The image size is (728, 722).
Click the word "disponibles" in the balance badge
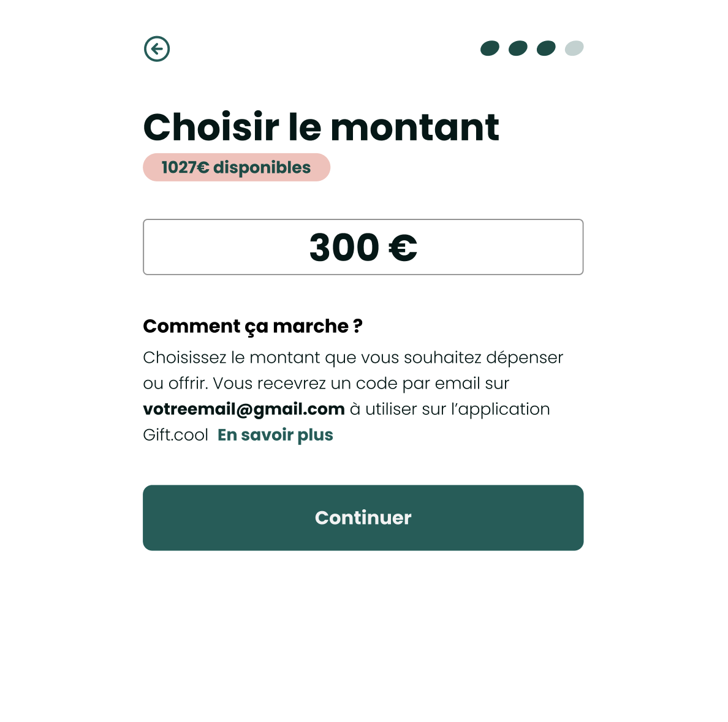[x=262, y=167]
